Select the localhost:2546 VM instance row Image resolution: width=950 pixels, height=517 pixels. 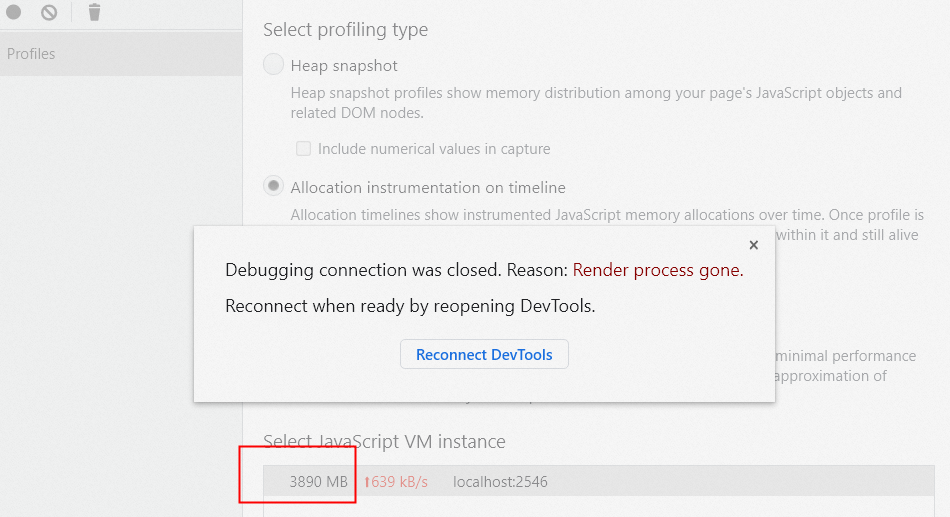click(x=599, y=482)
